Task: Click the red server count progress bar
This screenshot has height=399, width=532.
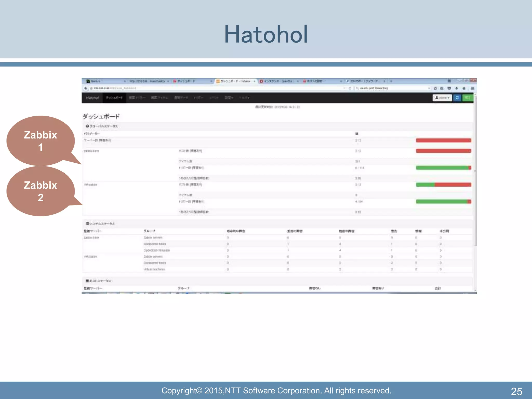Action: [443, 141]
